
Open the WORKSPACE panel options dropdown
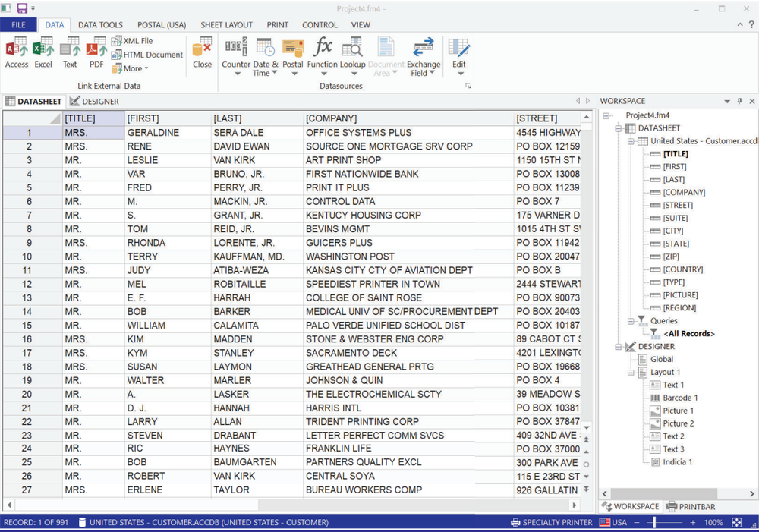727,101
